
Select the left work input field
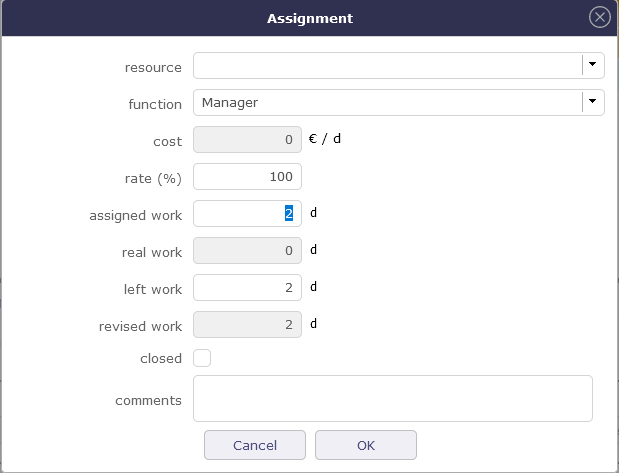(x=247, y=288)
